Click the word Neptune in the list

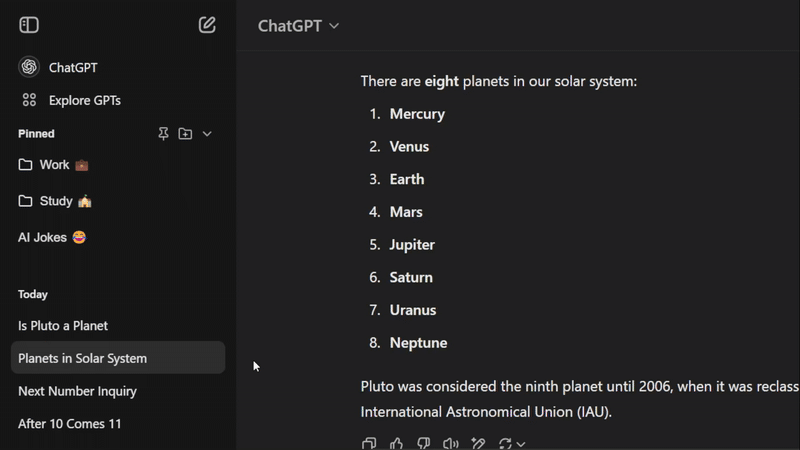click(418, 343)
